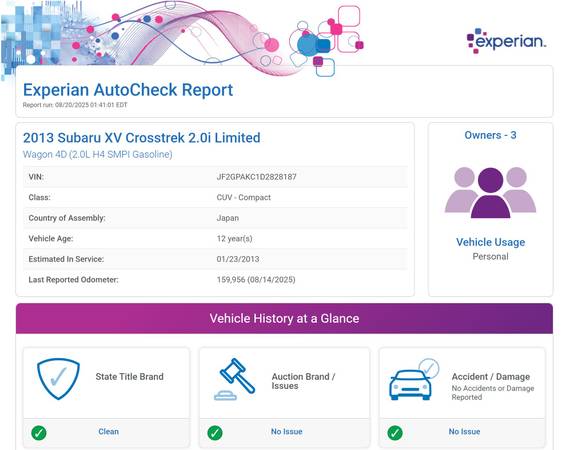Click the State Title Brand shield icon
566x450 pixels.
(x=58, y=379)
